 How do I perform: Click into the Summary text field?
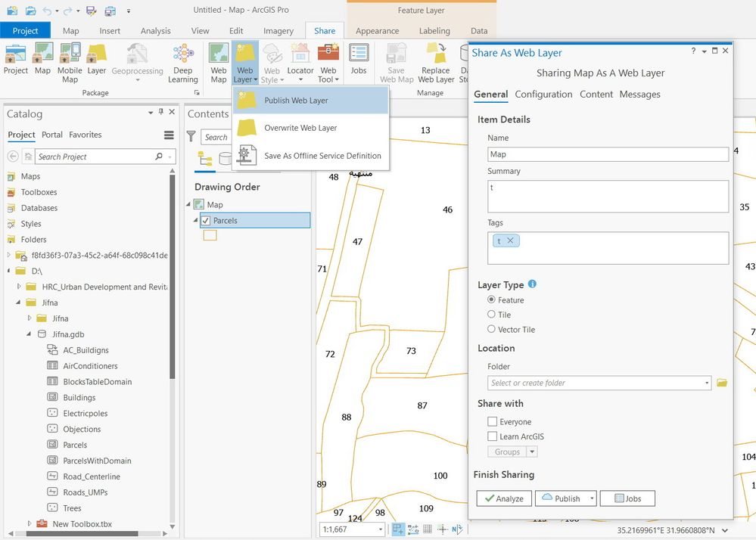[608, 196]
